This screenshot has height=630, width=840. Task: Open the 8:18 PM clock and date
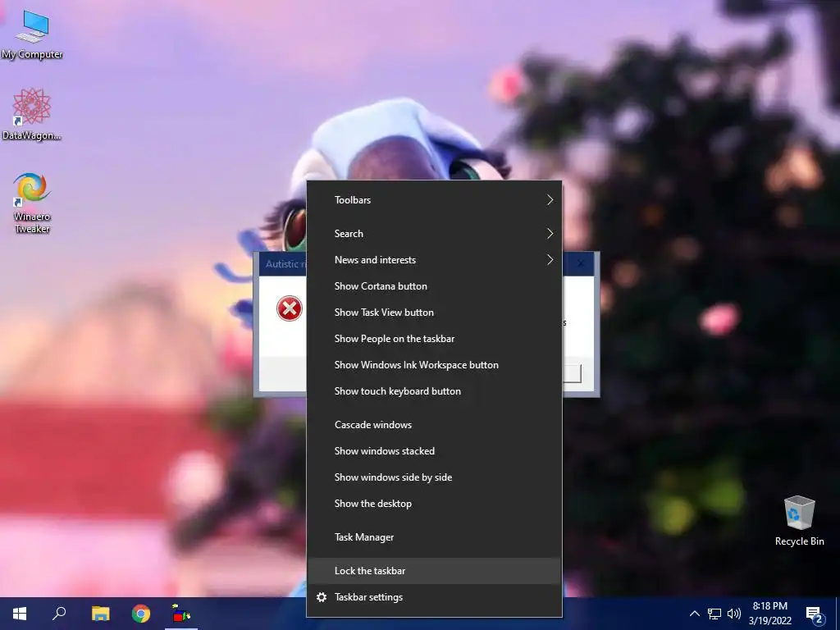click(x=769, y=614)
